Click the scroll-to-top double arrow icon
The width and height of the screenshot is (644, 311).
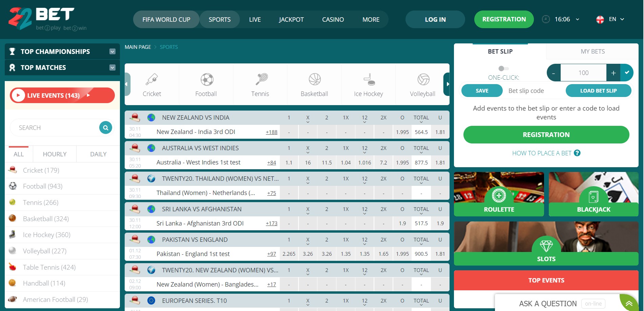tap(629, 303)
